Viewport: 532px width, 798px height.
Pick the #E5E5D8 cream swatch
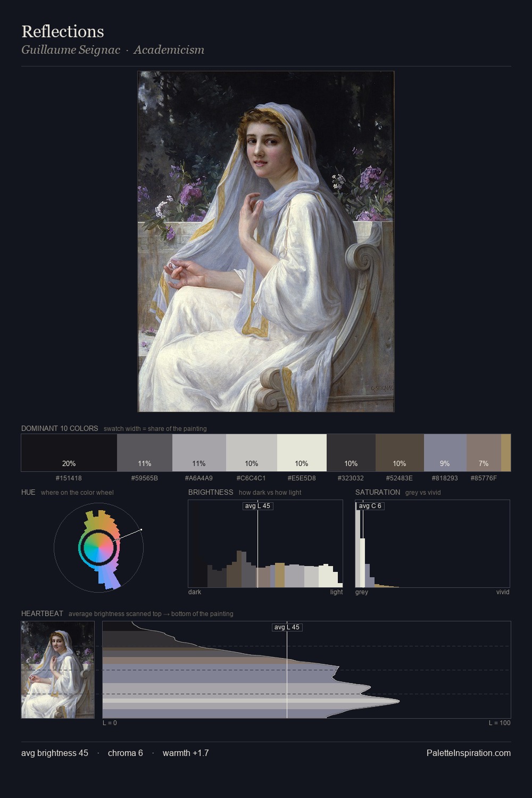[x=302, y=453]
